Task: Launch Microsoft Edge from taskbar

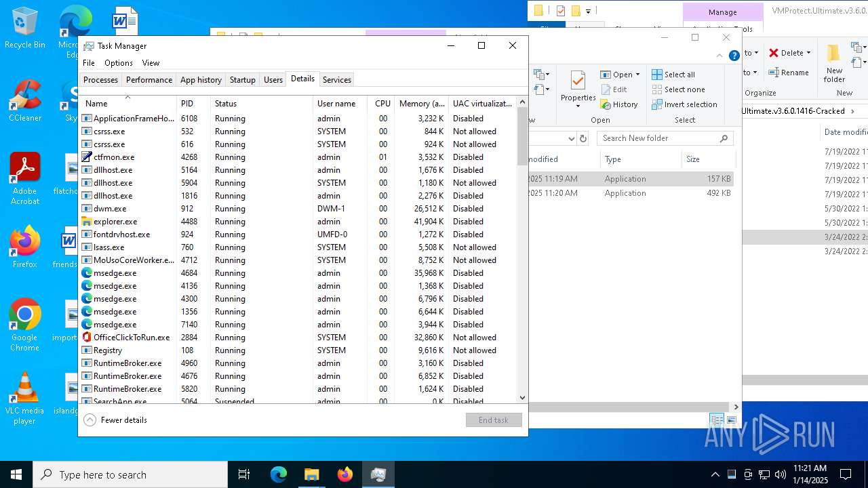Action: point(279,474)
